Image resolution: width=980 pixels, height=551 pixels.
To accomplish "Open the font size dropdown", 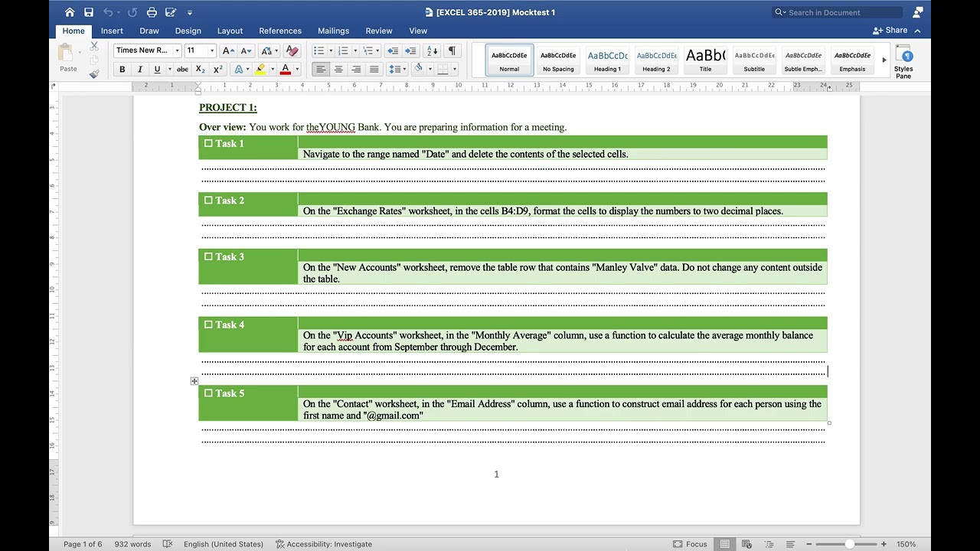I will (x=212, y=51).
